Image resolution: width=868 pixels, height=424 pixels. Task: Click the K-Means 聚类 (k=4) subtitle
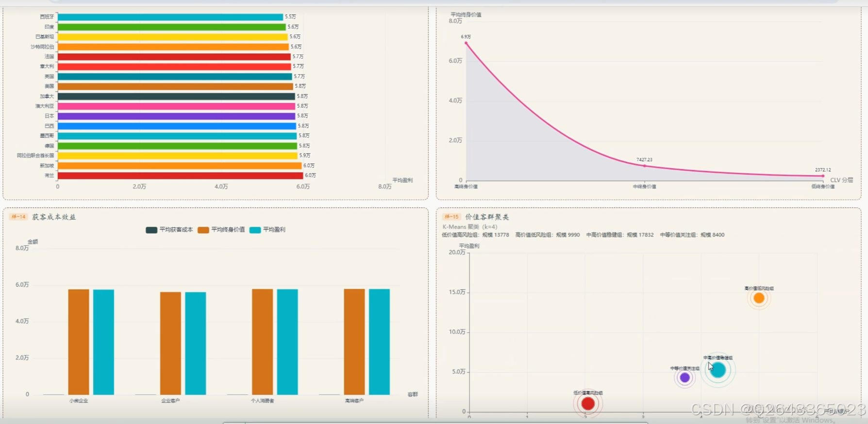(470, 227)
